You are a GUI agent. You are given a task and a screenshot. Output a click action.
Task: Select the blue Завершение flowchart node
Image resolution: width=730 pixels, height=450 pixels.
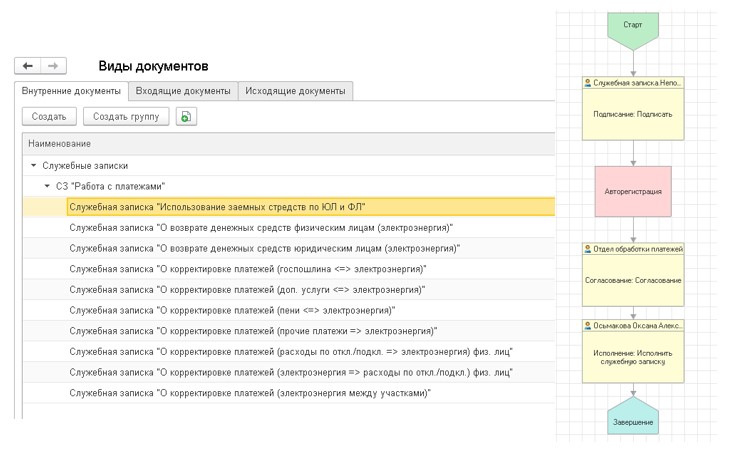point(633,416)
